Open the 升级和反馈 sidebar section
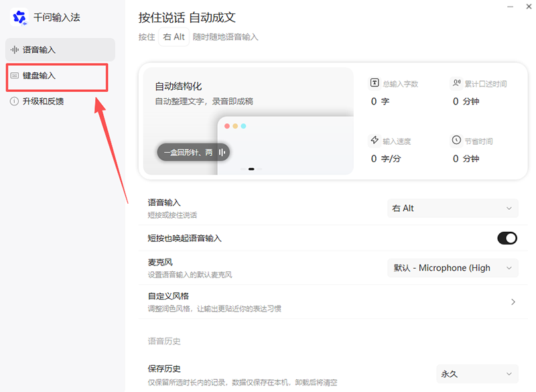 pyautogui.click(x=60, y=101)
